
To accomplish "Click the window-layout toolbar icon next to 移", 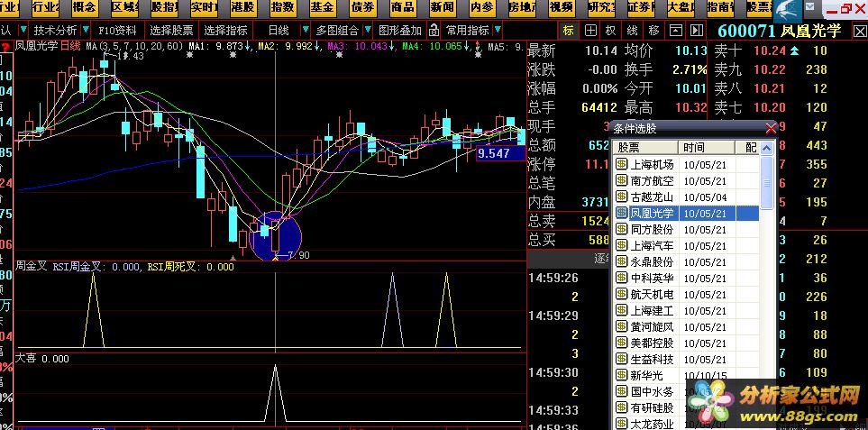I will coord(675,30).
